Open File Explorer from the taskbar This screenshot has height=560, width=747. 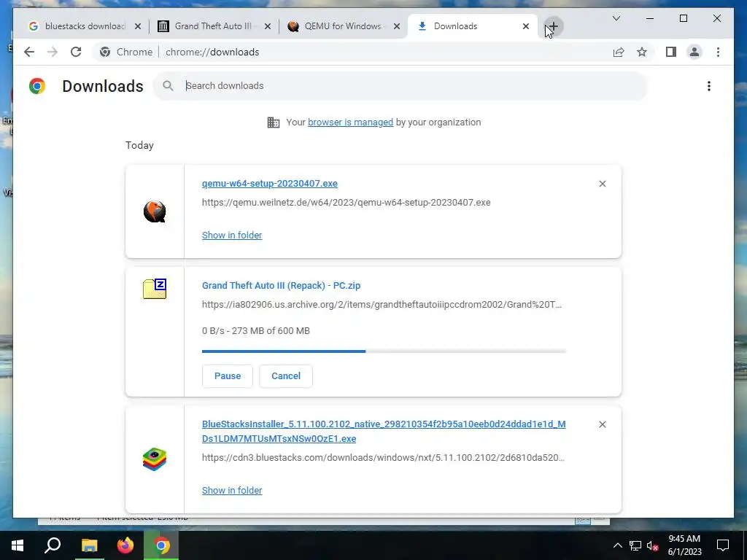89,545
